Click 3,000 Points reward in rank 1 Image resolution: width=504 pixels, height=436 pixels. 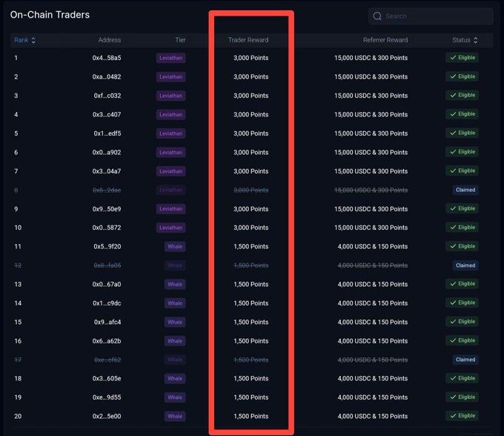[x=251, y=58]
